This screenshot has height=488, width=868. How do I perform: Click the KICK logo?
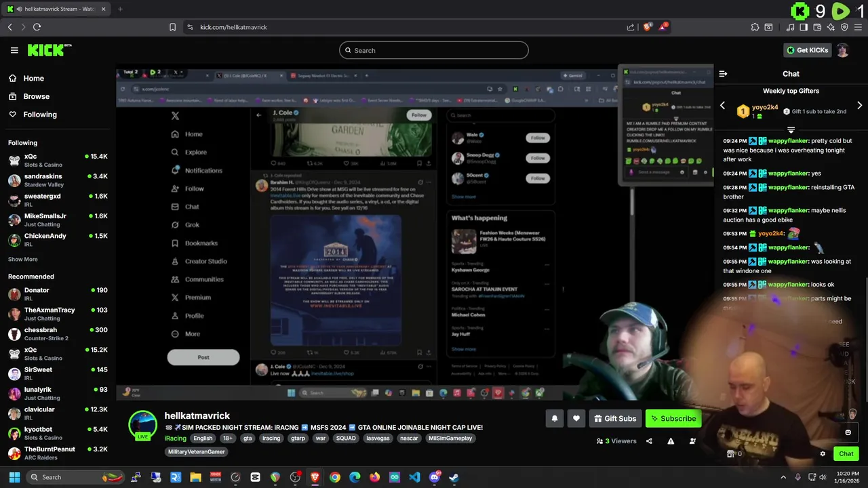point(49,50)
